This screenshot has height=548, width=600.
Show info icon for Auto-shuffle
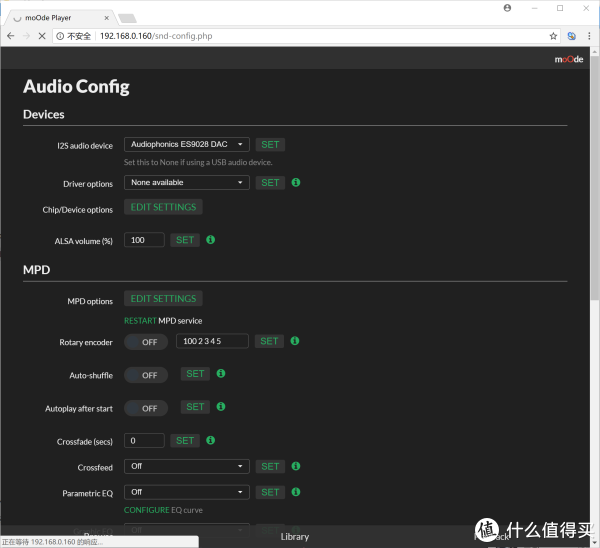221,374
